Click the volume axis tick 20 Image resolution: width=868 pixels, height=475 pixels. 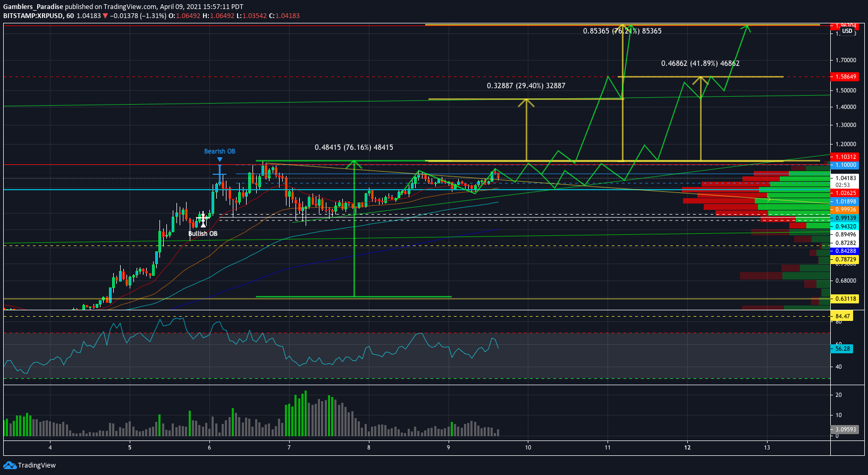tap(839, 395)
